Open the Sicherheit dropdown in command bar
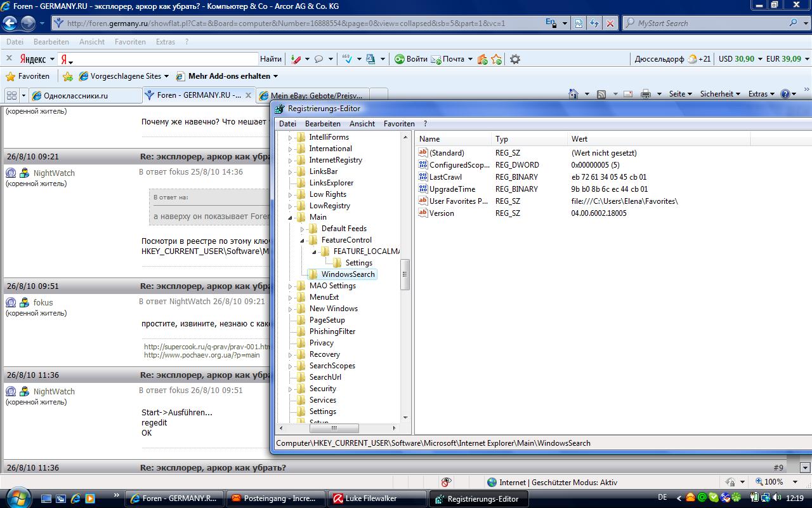The image size is (812, 508). 721,94
